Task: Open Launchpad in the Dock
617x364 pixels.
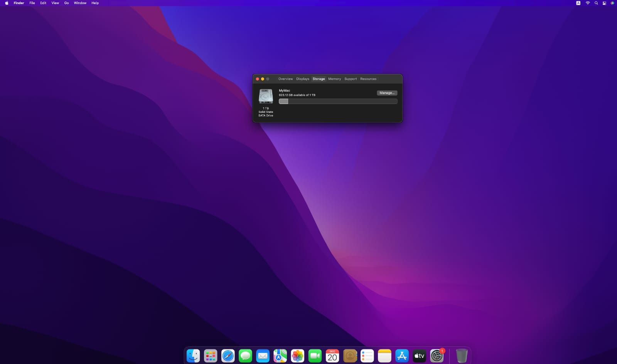Action: tap(211, 356)
